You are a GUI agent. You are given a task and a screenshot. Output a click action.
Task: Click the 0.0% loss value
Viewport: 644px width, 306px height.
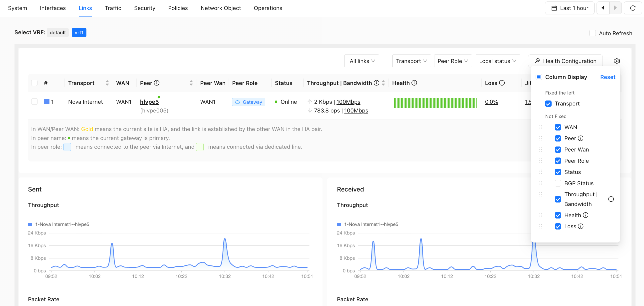click(x=491, y=101)
